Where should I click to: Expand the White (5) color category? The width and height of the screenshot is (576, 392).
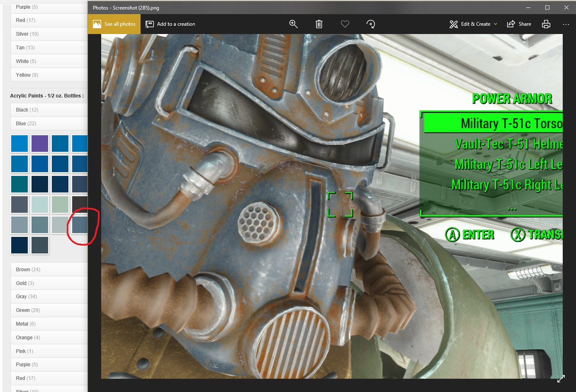[x=49, y=61]
